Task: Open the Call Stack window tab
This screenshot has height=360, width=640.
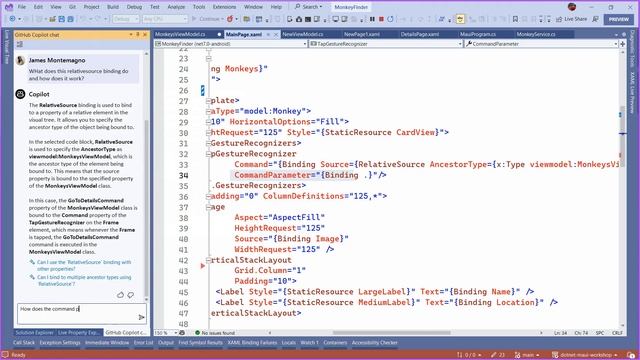Action: pyautogui.click(x=24, y=343)
